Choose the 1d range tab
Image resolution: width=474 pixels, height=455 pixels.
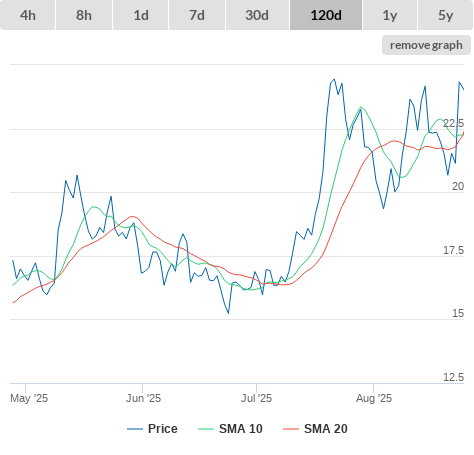point(141,15)
